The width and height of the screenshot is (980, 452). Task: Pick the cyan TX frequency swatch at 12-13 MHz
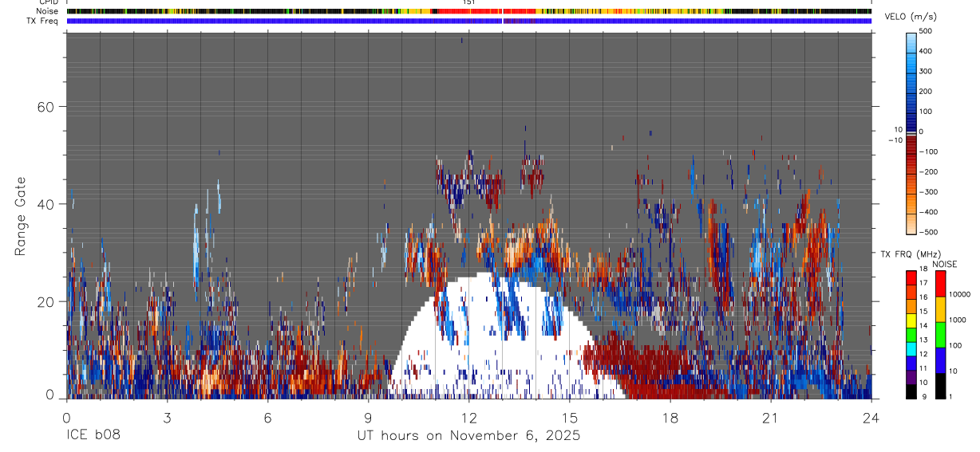click(x=912, y=349)
